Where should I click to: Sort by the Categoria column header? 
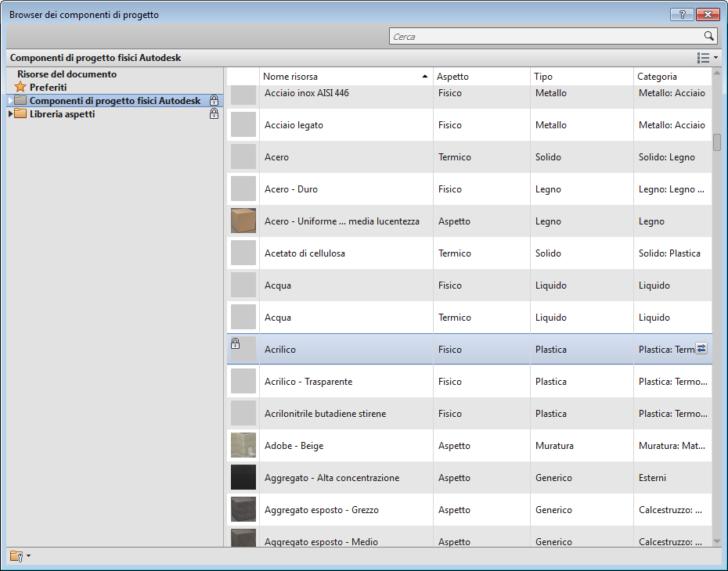[672, 76]
